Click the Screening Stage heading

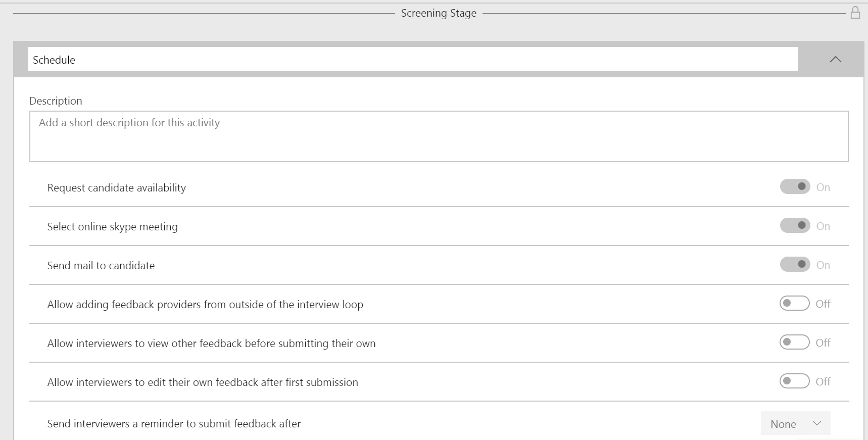click(x=438, y=13)
